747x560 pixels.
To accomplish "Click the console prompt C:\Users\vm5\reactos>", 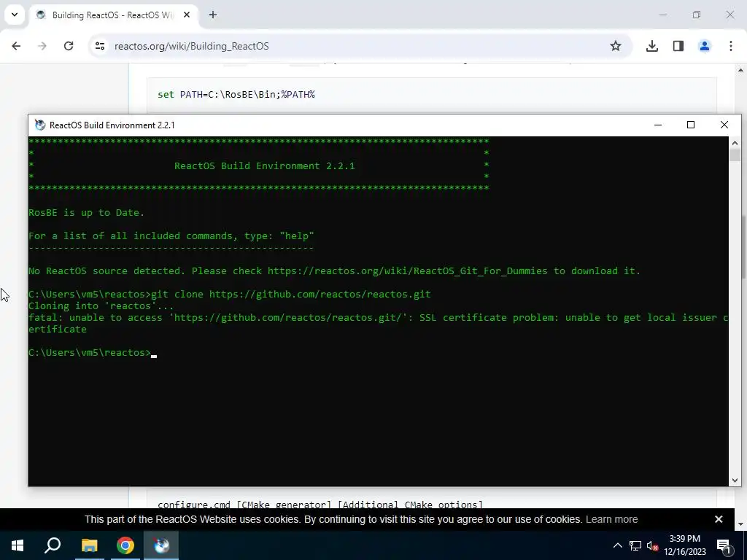I will (x=90, y=352).
